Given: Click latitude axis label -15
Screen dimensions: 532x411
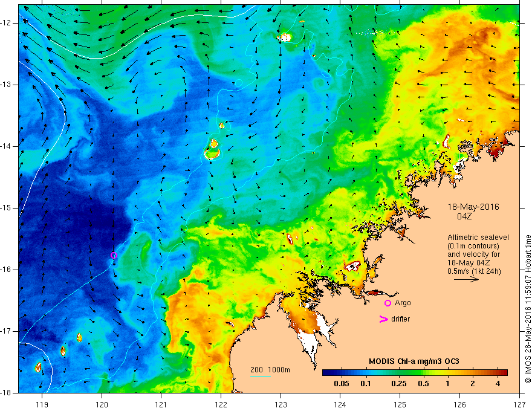Looking at the screenshot, I should click(x=6, y=208).
